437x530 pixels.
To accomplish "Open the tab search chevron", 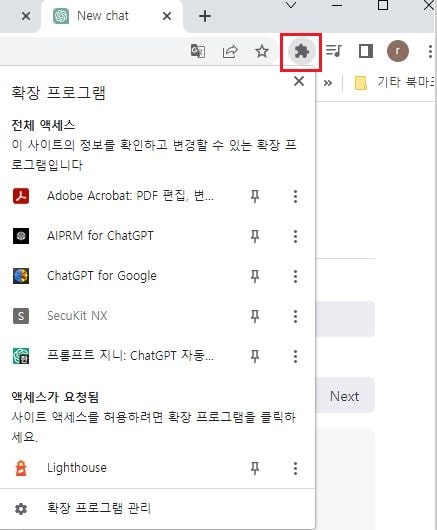I will click(x=291, y=5).
